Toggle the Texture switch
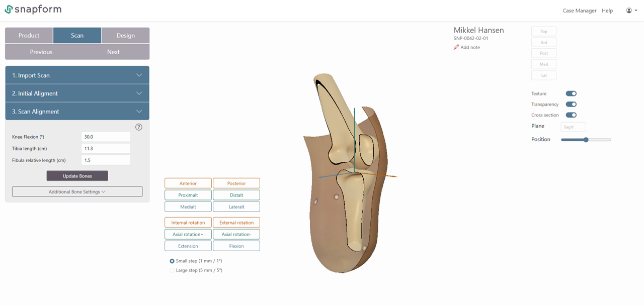Screen dimensions: 644x305 click(x=571, y=93)
